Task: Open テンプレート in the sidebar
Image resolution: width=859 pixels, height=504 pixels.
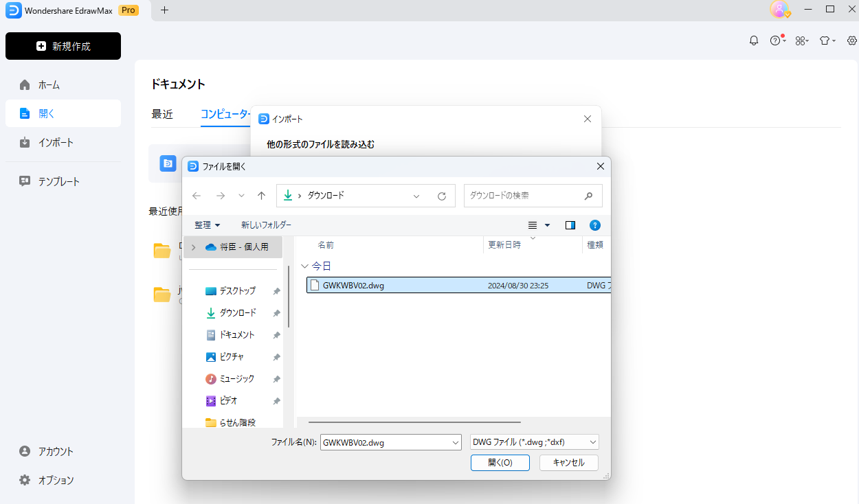Action: (x=63, y=181)
